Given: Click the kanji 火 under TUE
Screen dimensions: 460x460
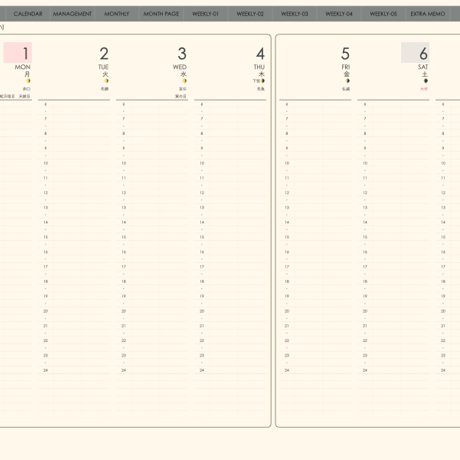Looking at the screenshot, I should coord(105,74).
